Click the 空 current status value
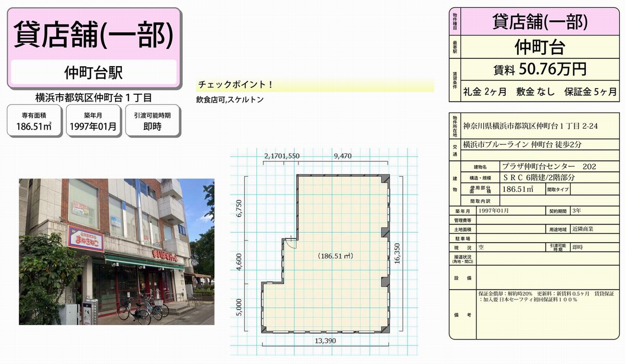625x364 pixels. point(482,247)
